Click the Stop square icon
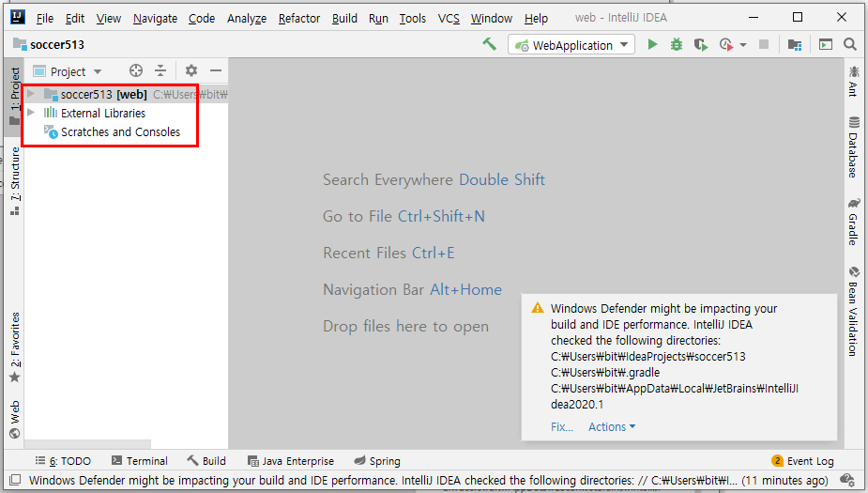The image size is (868, 493). [x=764, y=44]
